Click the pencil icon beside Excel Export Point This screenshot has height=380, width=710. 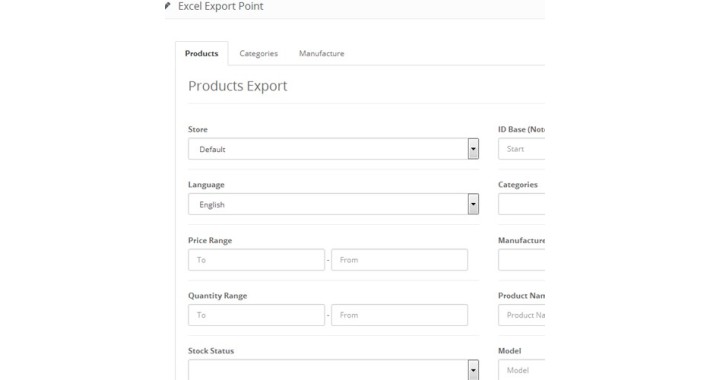168,6
